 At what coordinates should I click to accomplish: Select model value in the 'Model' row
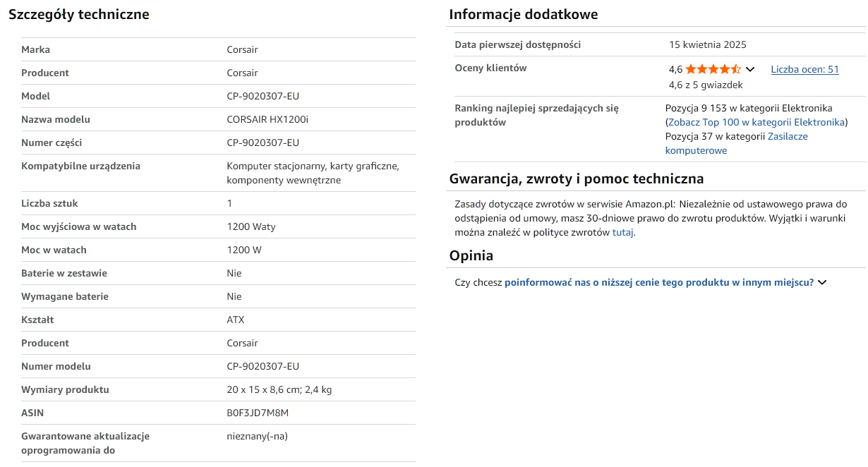(x=263, y=96)
